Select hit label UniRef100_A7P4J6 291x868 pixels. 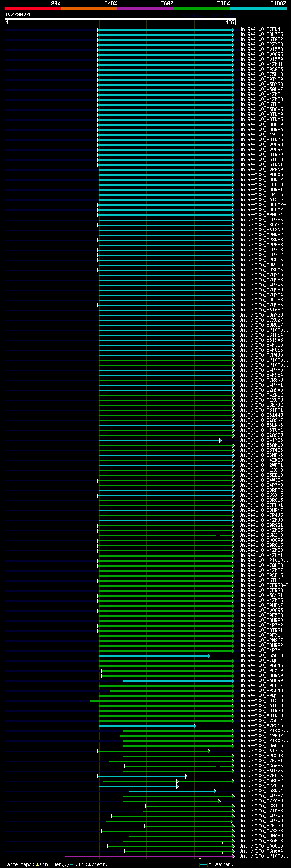[261, 515]
